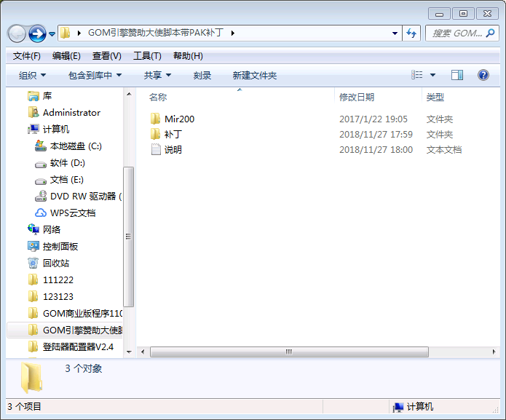Toggle the preview pane
Screen dimensions: 506x420
tap(457, 75)
